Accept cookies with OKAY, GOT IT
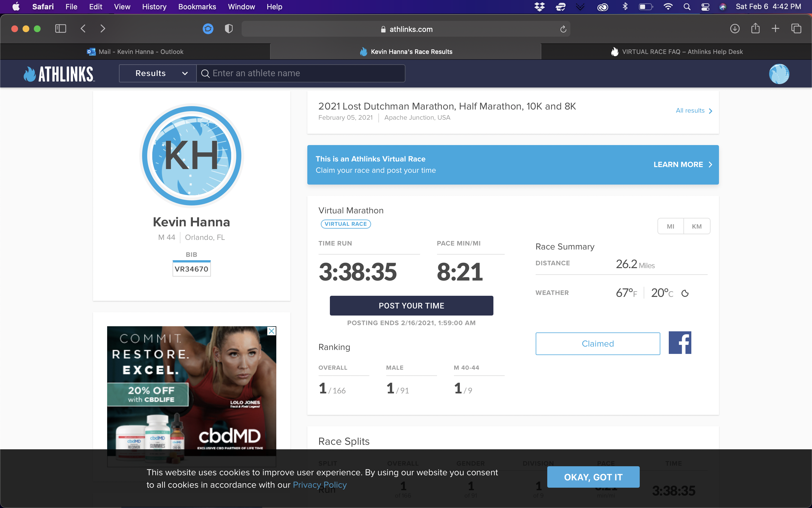Screen dimensions: 812x508 [593, 477]
